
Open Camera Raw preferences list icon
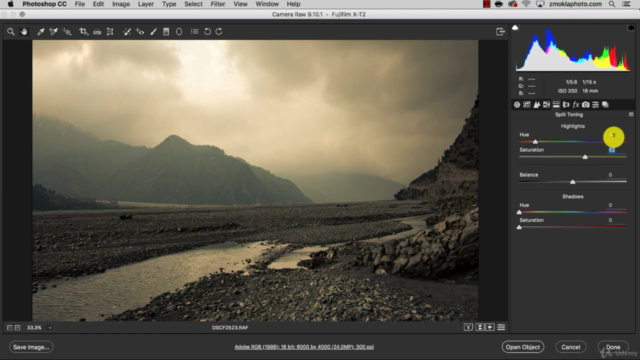click(195, 31)
